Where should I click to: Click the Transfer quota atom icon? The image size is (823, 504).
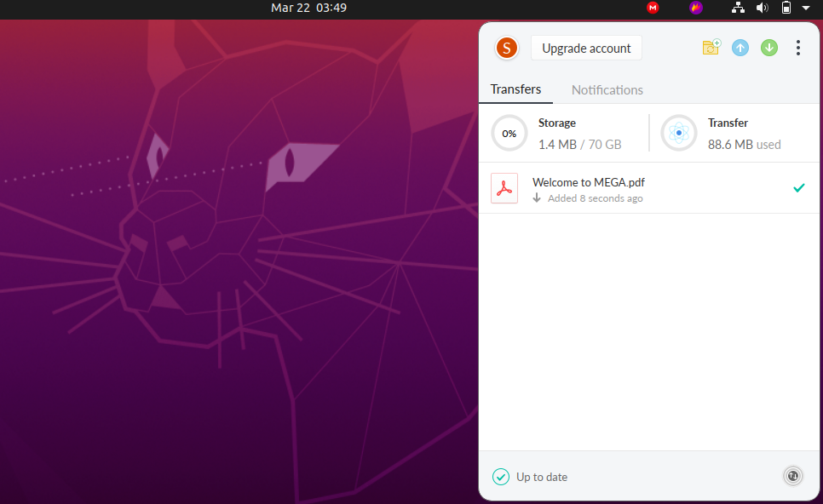coord(679,133)
